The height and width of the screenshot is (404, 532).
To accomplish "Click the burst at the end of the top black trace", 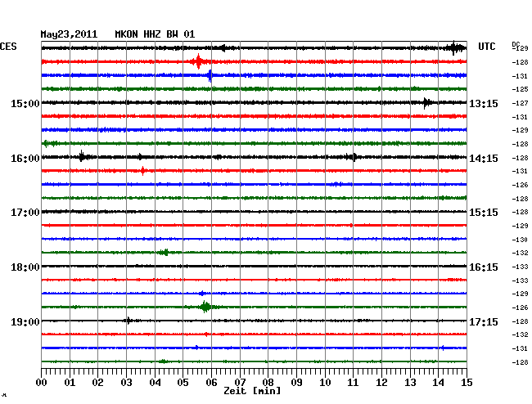I will (455, 48).
